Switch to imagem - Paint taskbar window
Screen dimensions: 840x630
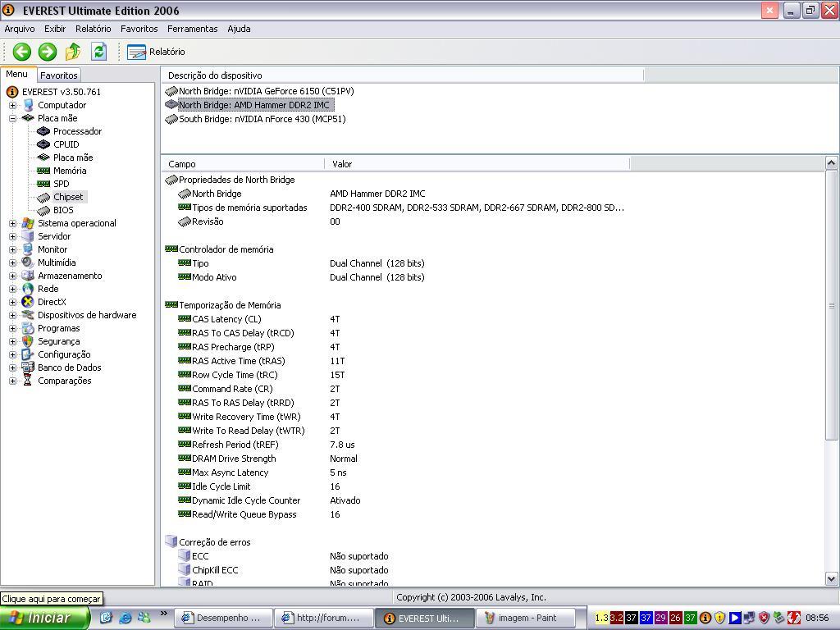tap(527, 619)
